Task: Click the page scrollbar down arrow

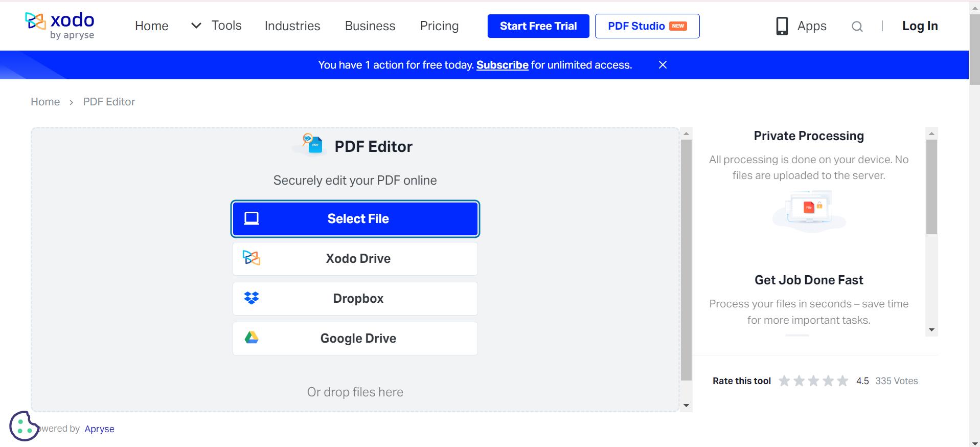Action: point(974,443)
